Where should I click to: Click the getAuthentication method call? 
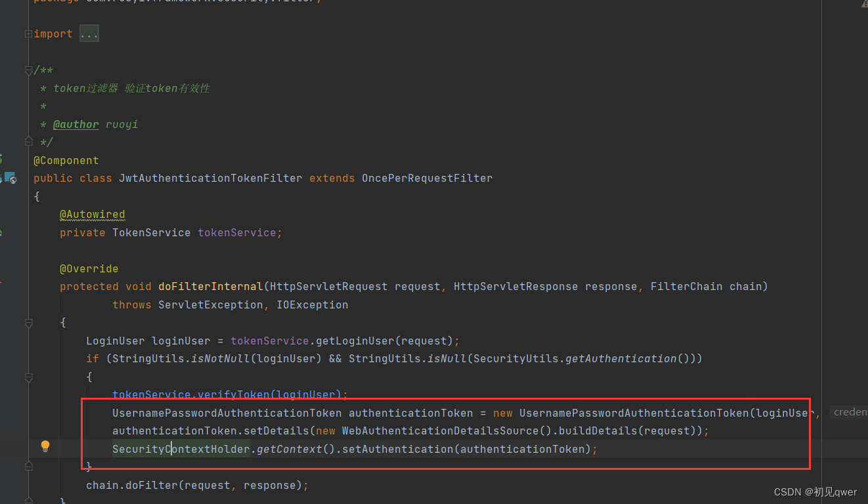point(621,359)
